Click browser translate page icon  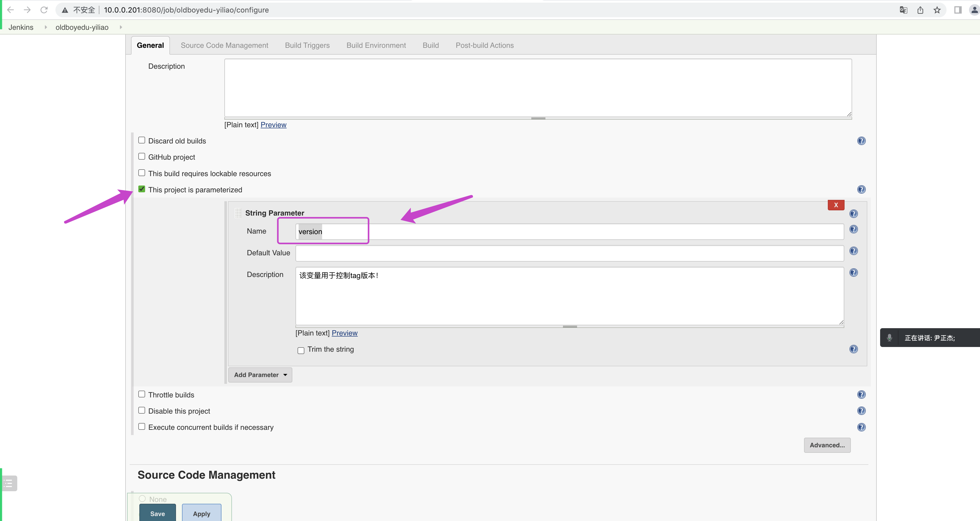(x=903, y=10)
